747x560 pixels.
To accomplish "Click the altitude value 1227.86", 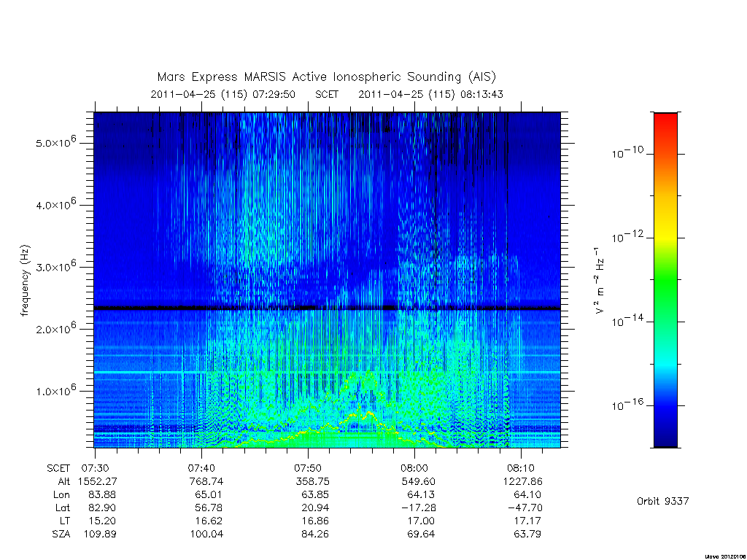I will [x=522, y=481].
